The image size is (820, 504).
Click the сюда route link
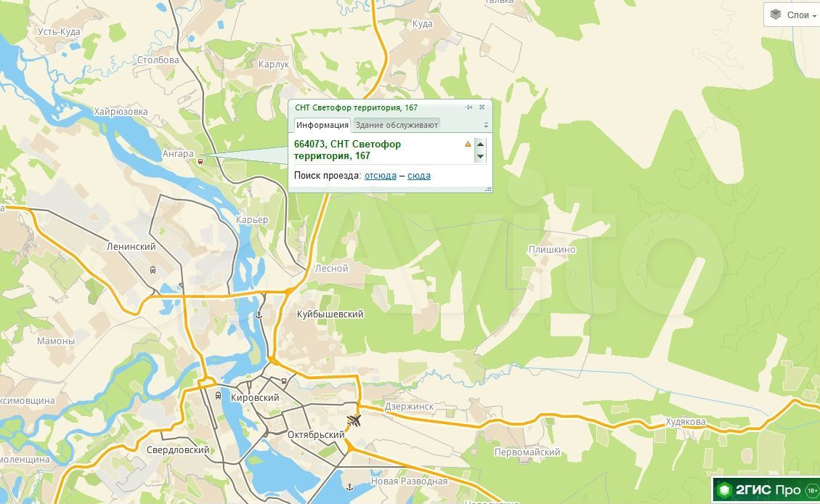[419, 176]
